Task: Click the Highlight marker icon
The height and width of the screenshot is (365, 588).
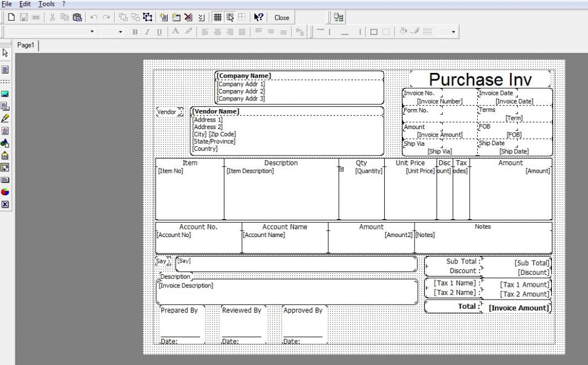Action: pyautogui.click(x=188, y=32)
